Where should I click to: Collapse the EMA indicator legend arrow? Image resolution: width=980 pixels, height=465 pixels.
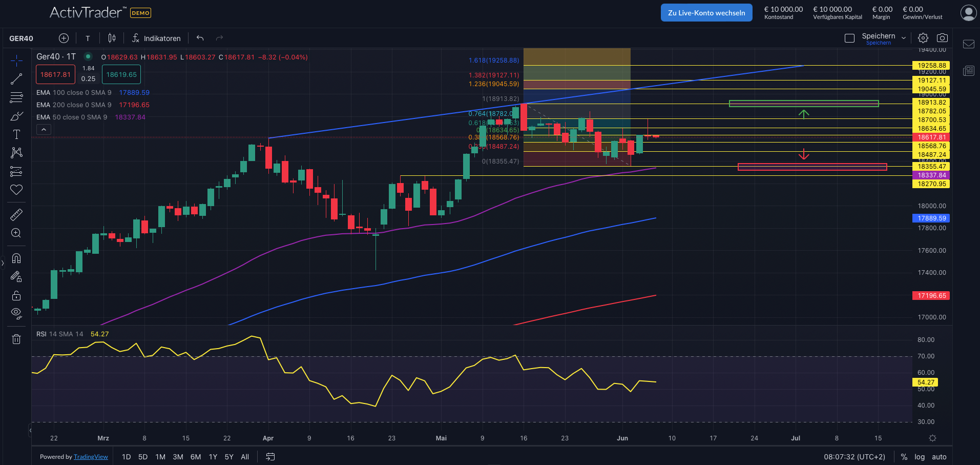click(x=44, y=129)
